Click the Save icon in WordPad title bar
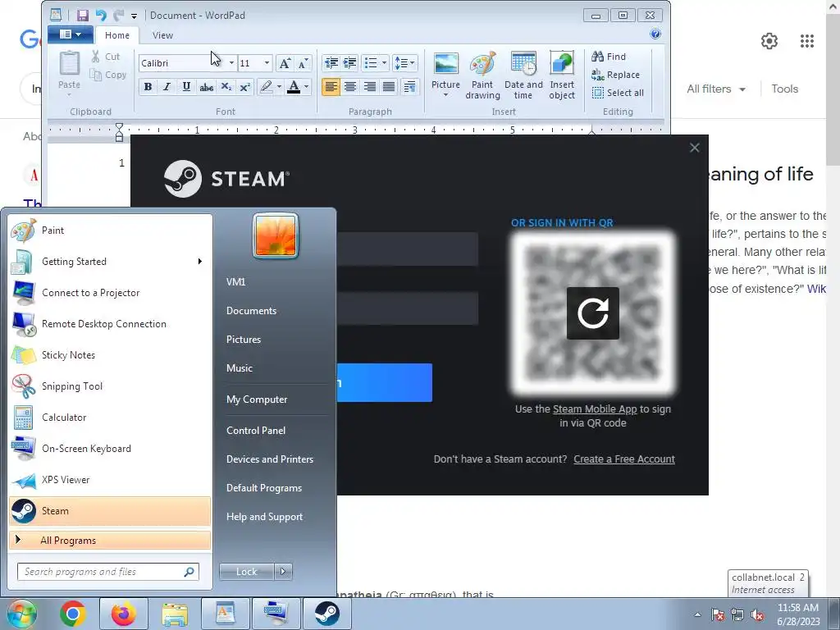The height and width of the screenshot is (630, 840). (x=82, y=16)
